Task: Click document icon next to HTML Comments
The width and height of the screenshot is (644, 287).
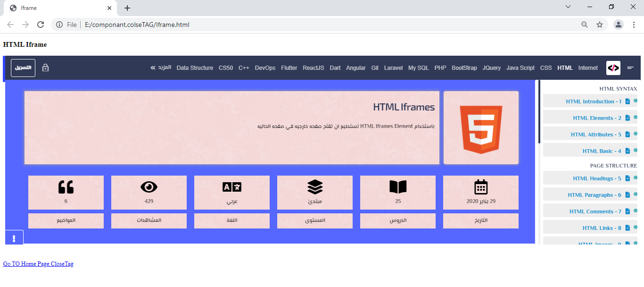Action: (x=627, y=211)
